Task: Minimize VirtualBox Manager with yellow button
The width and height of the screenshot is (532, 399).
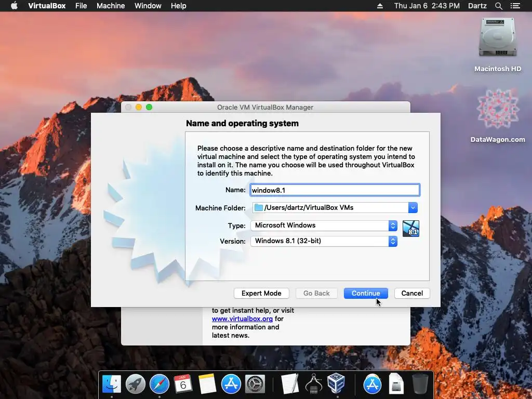Action: pyautogui.click(x=138, y=107)
